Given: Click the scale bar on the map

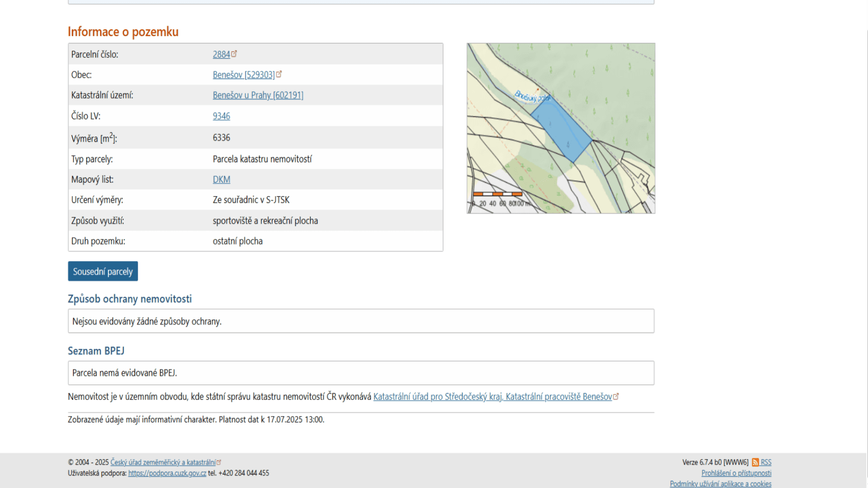Looking at the screenshot, I should (498, 194).
